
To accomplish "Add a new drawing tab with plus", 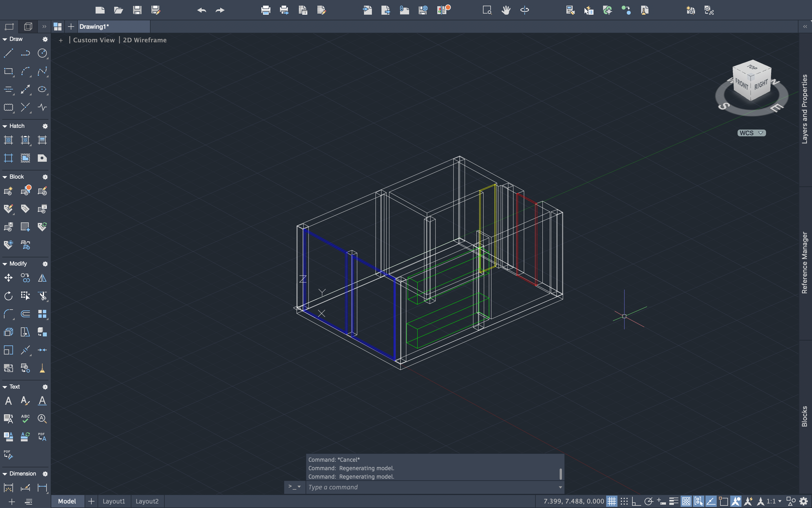I will pos(71,27).
